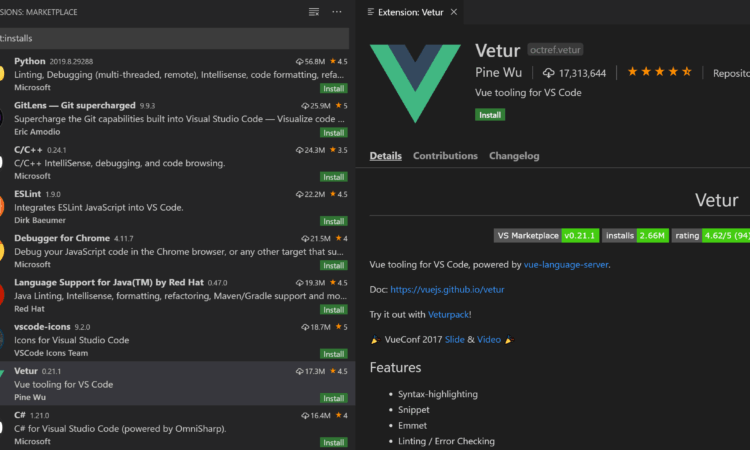The image size is (750, 450).
Task: Select the C/C++ extension title
Action: click(28, 150)
